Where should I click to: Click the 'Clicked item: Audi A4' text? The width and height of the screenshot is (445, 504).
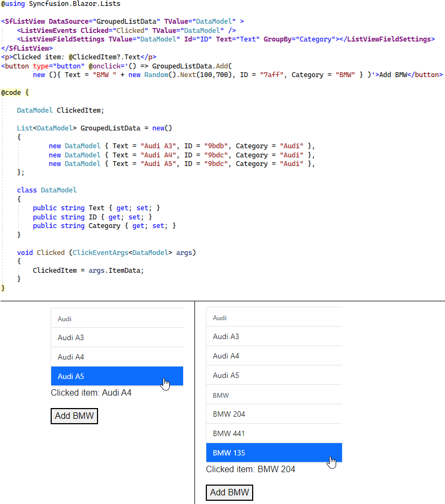[91, 392]
